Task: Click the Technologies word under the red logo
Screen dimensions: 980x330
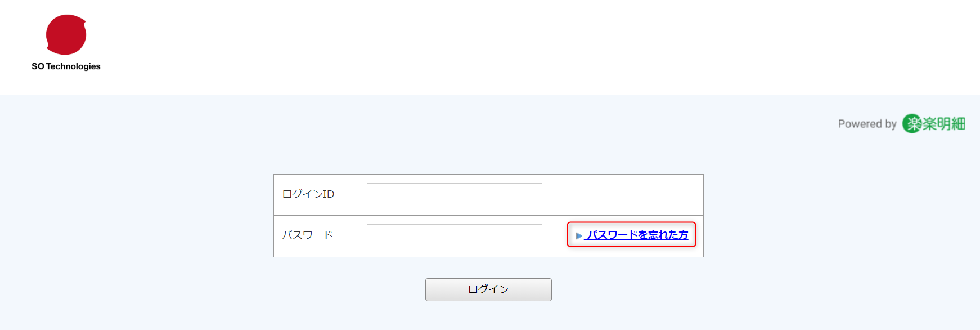Action: pyautogui.click(x=73, y=66)
